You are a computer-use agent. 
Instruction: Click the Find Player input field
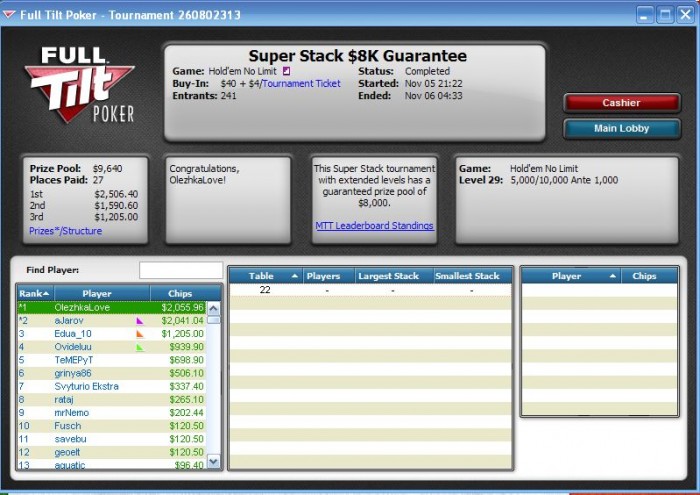pos(181,270)
